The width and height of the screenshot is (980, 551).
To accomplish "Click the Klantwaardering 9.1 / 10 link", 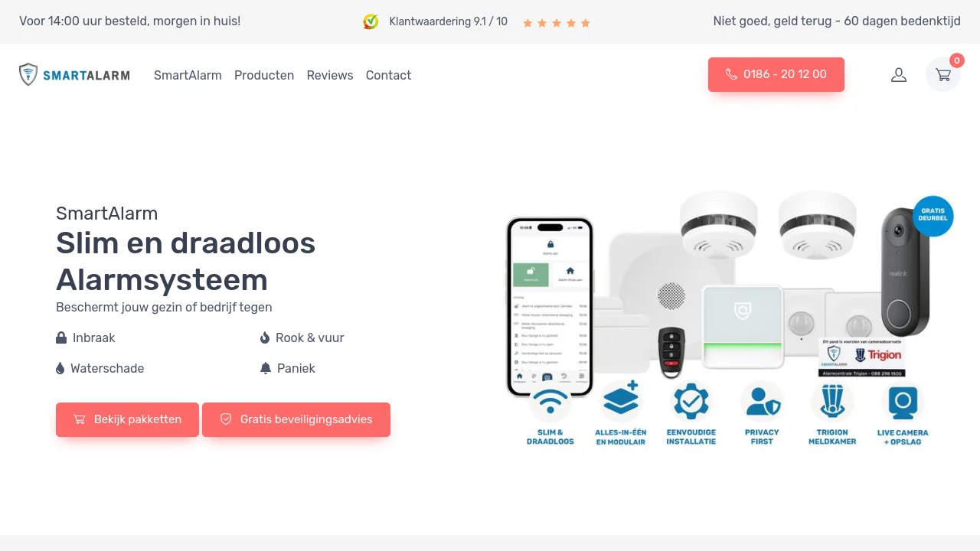I will 448,21.
